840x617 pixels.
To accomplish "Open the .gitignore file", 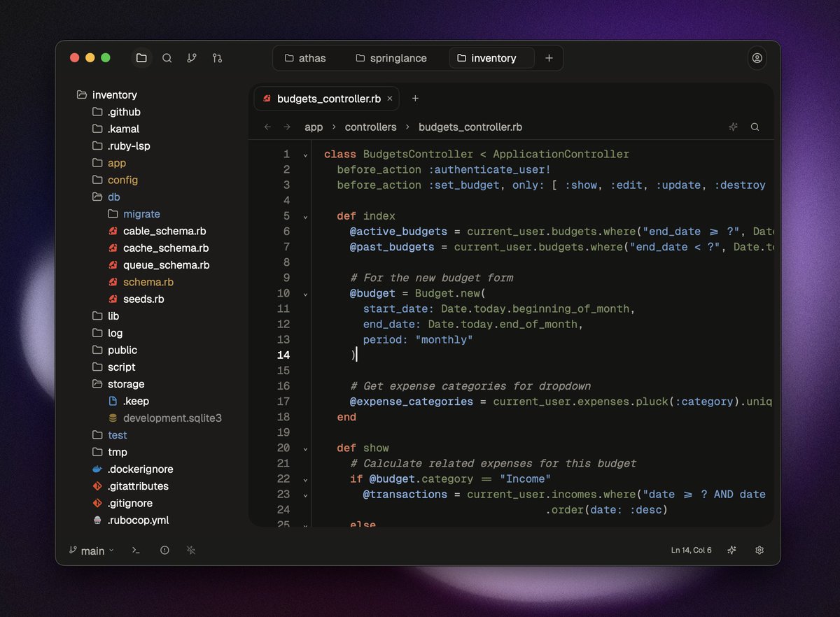I will pyautogui.click(x=122, y=503).
